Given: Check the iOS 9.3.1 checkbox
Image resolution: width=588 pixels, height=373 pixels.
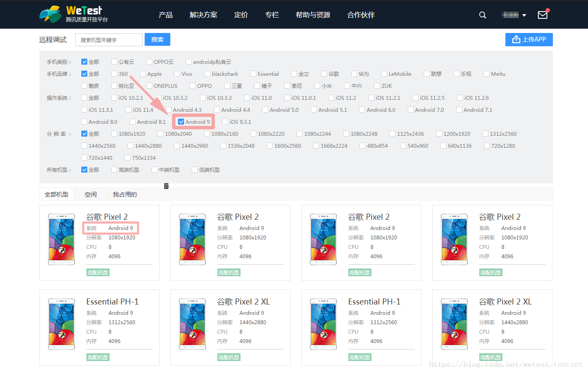Looking at the screenshot, I should (225, 122).
